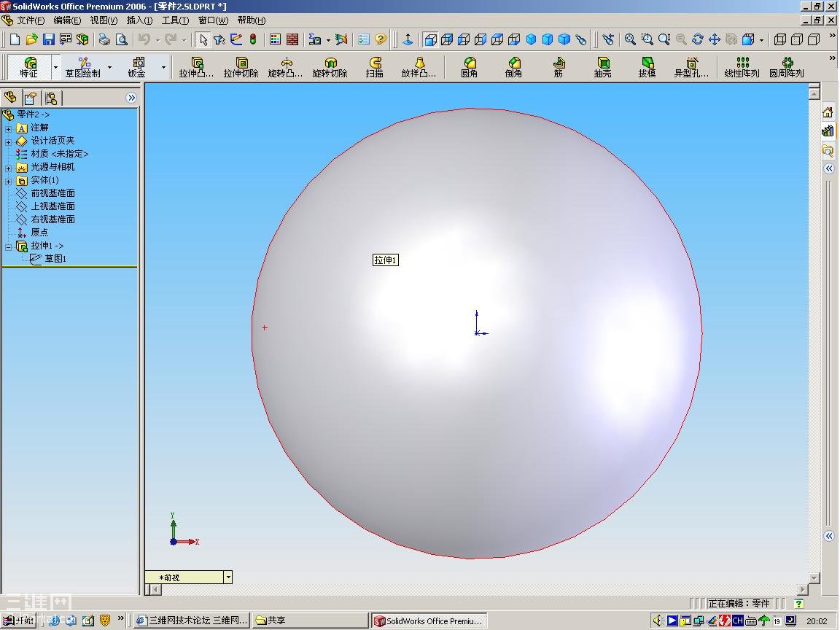Click the 开始 Start button on taskbar
The height and width of the screenshot is (630, 840).
click(x=18, y=621)
